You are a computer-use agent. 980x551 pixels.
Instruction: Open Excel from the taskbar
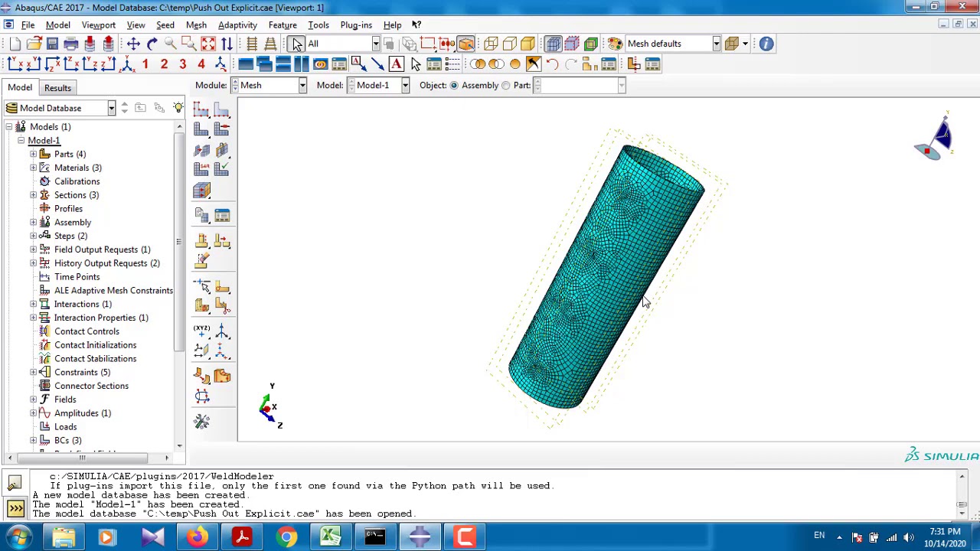[331, 536]
